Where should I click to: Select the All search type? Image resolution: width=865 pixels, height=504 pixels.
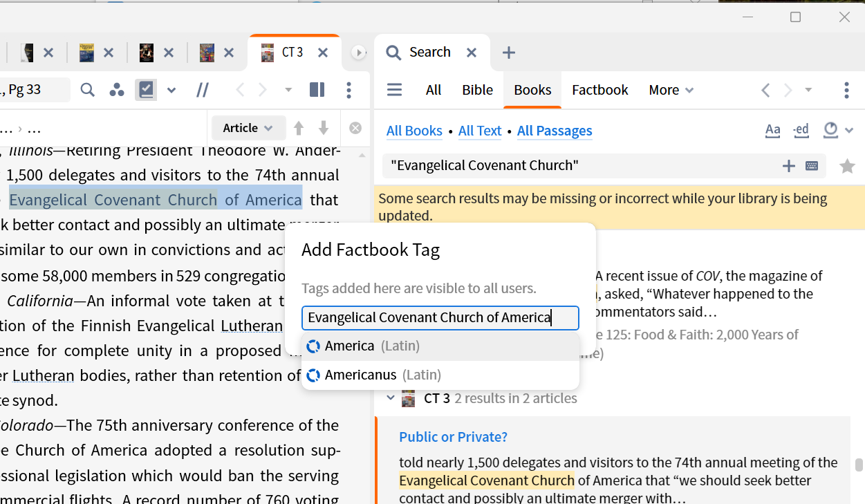(434, 90)
